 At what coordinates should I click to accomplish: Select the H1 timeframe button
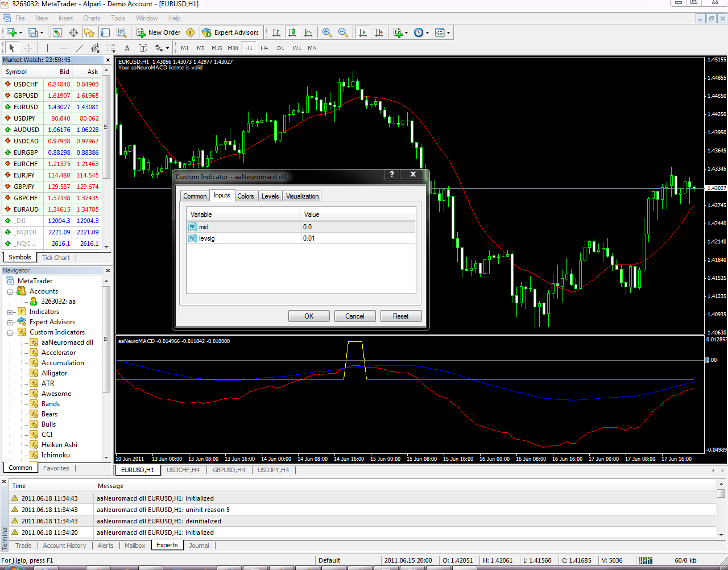(249, 48)
